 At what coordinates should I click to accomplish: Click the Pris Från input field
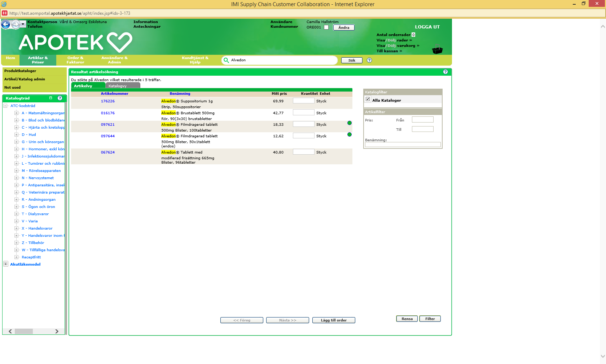pyautogui.click(x=423, y=120)
